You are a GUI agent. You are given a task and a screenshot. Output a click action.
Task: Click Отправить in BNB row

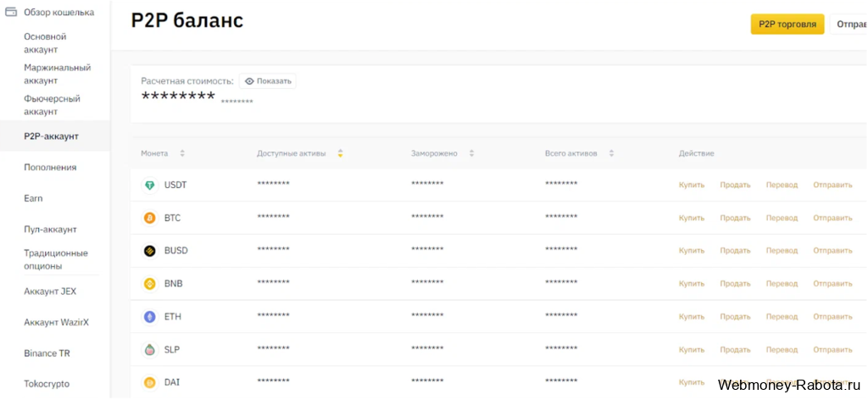click(x=832, y=283)
